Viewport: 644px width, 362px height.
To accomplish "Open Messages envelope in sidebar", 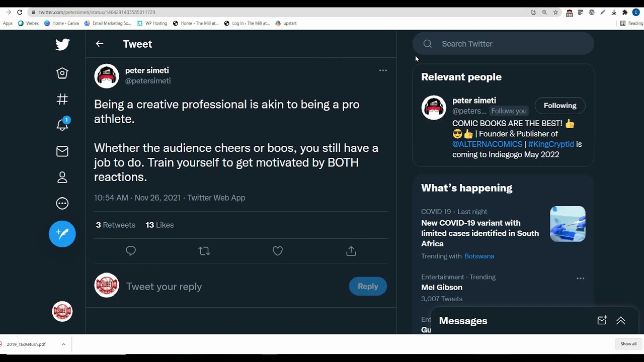I will (62, 151).
